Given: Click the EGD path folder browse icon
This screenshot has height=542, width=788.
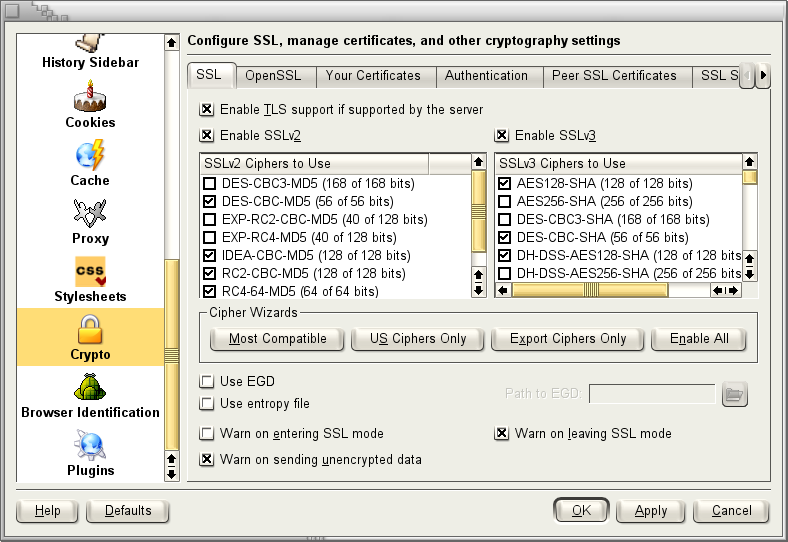Looking at the screenshot, I should [734, 394].
